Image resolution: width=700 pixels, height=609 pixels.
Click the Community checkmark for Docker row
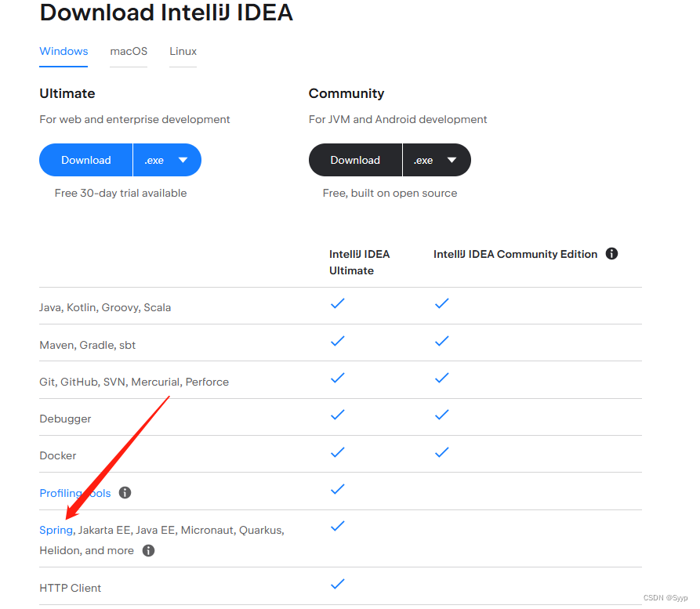(441, 452)
